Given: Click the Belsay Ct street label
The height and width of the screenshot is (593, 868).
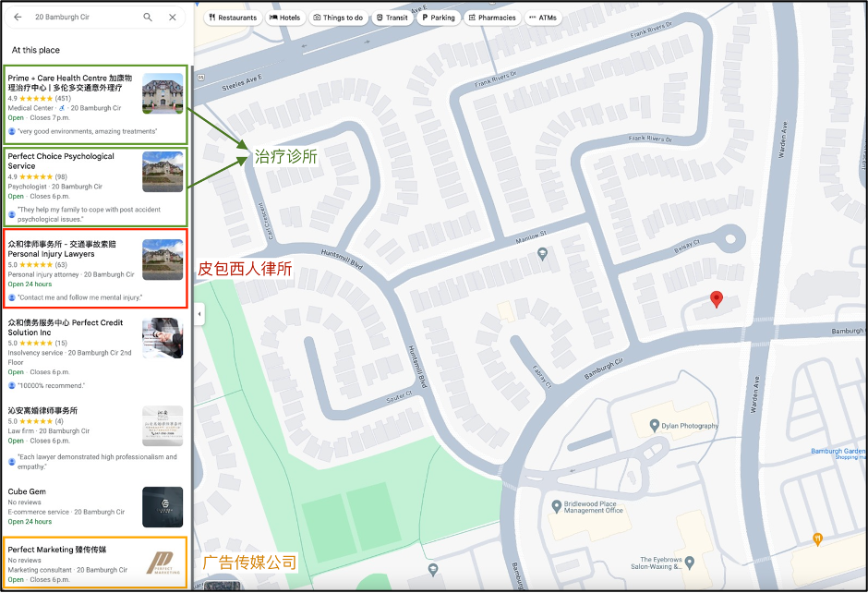Looking at the screenshot, I should click(x=686, y=247).
